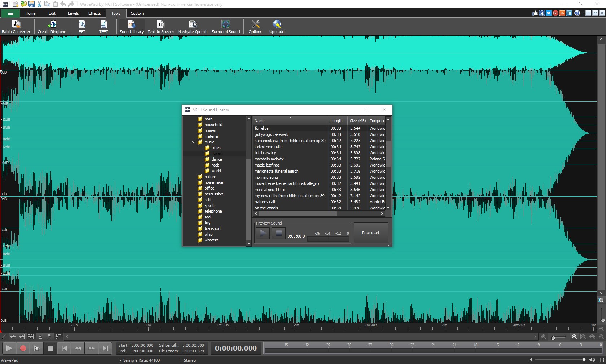Select the Text to Speech tool

160,27
